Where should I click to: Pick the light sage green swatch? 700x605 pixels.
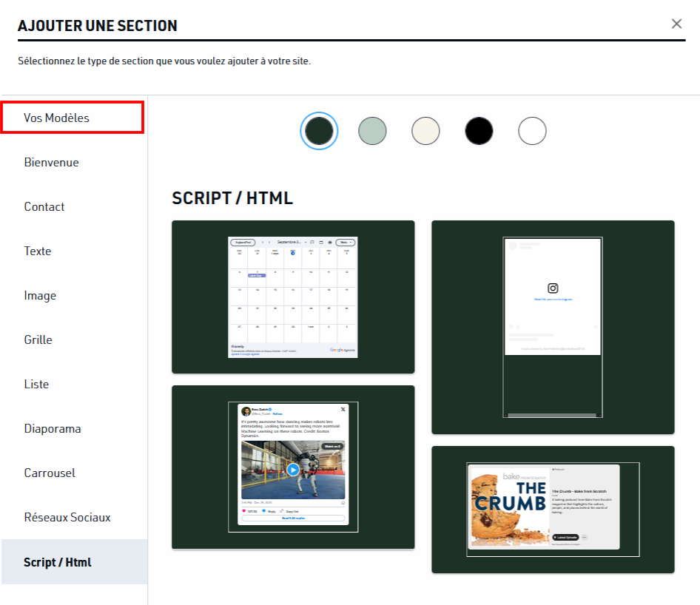(x=372, y=131)
